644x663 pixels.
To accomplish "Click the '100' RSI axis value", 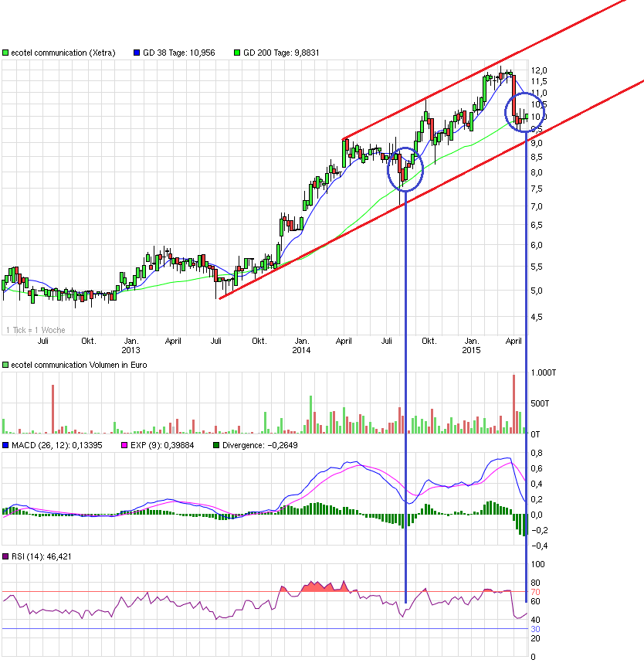I will click(538, 564).
